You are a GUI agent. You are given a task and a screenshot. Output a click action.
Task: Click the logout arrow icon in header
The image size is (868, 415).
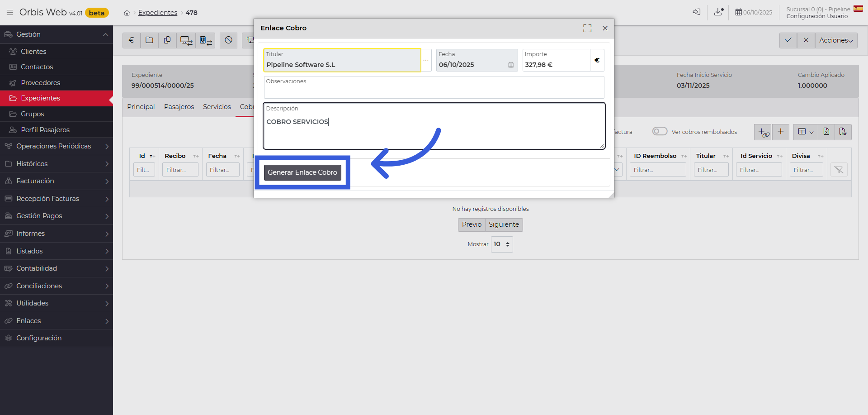coord(697,12)
